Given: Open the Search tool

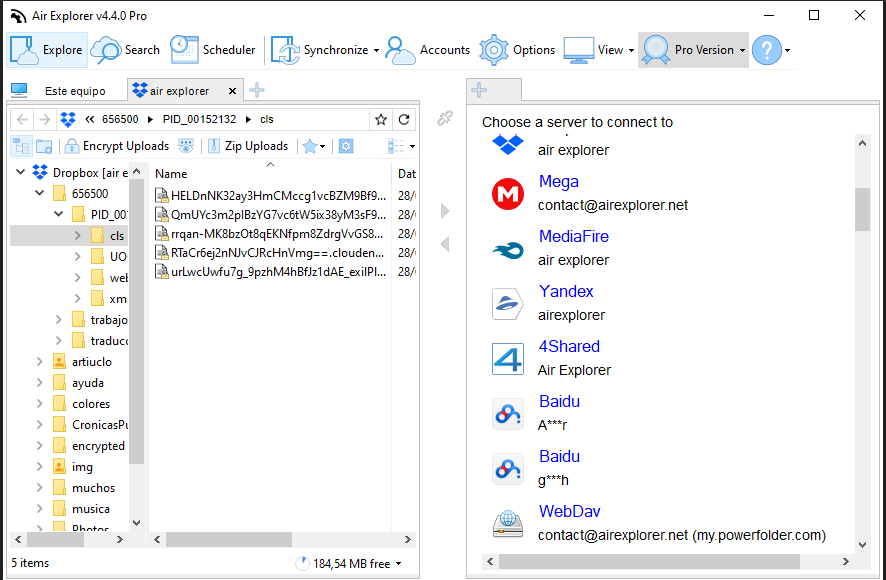Looking at the screenshot, I should coord(125,50).
